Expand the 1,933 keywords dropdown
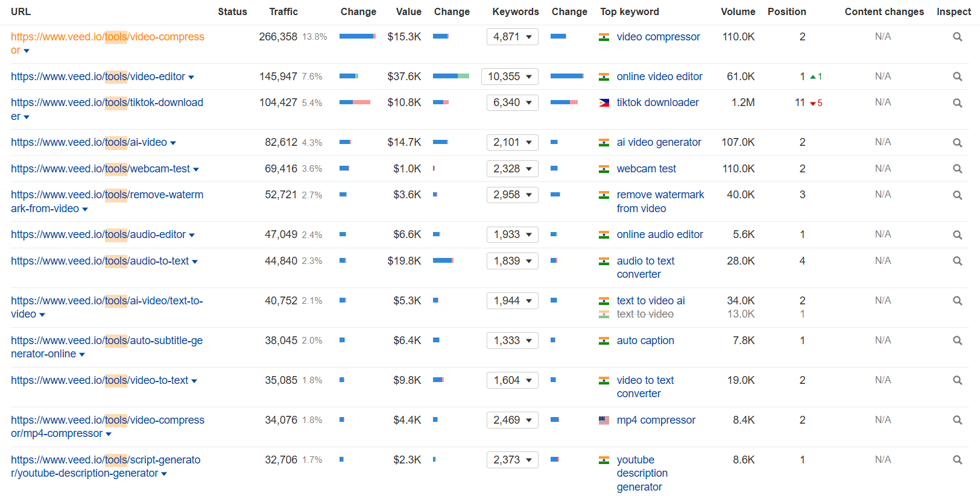 pos(512,234)
